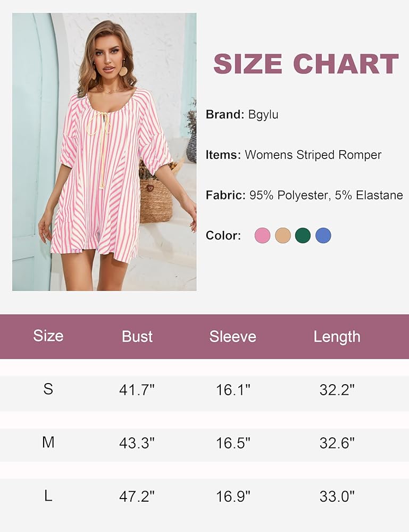Click the 41.7" bust measurement

tap(137, 390)
